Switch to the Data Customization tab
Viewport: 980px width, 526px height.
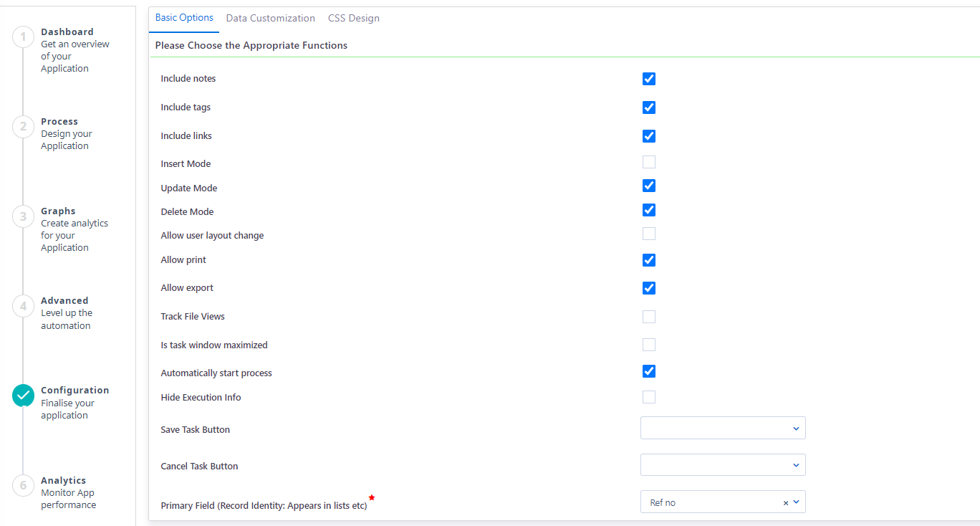point(270,18)
